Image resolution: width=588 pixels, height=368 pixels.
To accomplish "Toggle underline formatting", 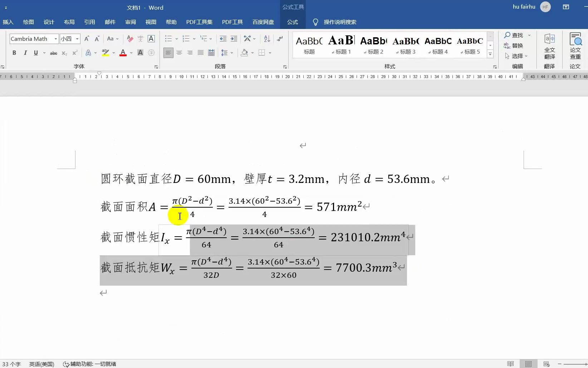I will point(36,53).
